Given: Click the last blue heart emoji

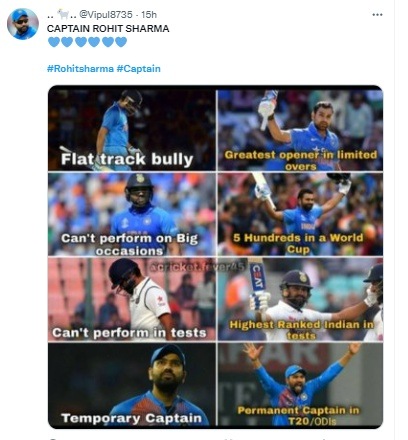Looking at the screenshot, I should [x=121, y=42].
